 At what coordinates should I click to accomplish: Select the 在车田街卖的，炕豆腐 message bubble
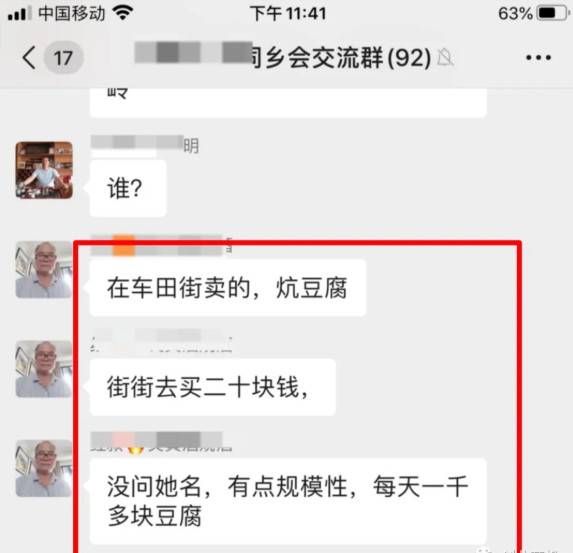228,288
